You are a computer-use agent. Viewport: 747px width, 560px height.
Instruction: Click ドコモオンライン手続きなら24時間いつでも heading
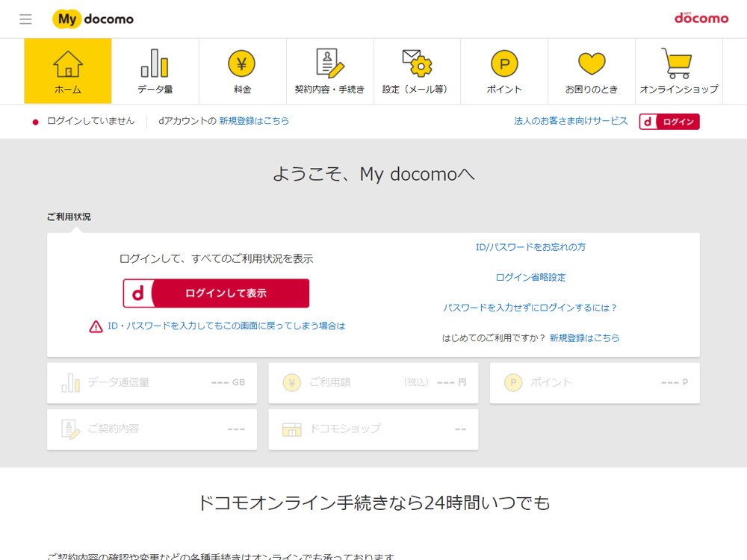[373, 503]
